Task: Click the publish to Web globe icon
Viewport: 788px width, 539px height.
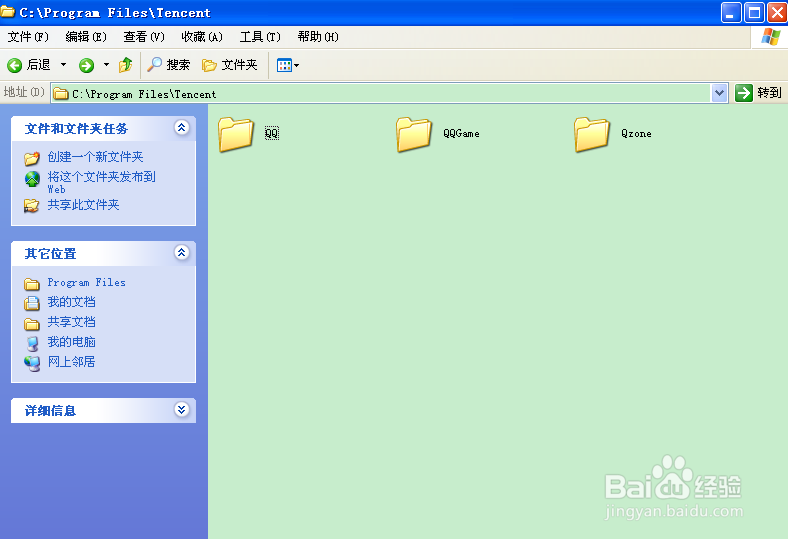Action: pos(32,179)
